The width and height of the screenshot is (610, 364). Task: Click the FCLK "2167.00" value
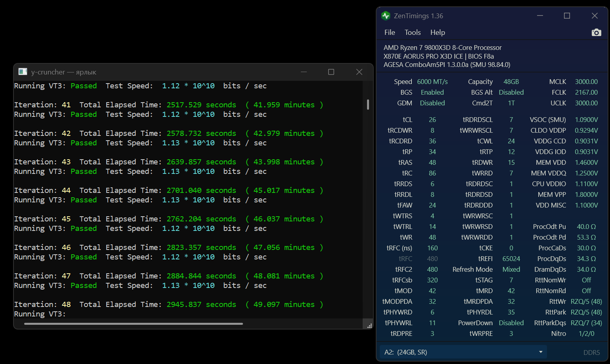click(x=586, y=92)
